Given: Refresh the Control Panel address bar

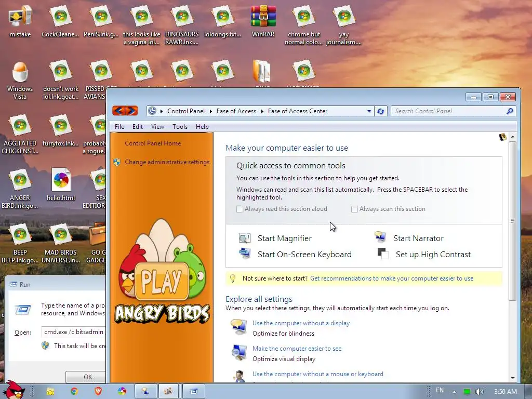Looking at the screenshot, I should point(380,111).
